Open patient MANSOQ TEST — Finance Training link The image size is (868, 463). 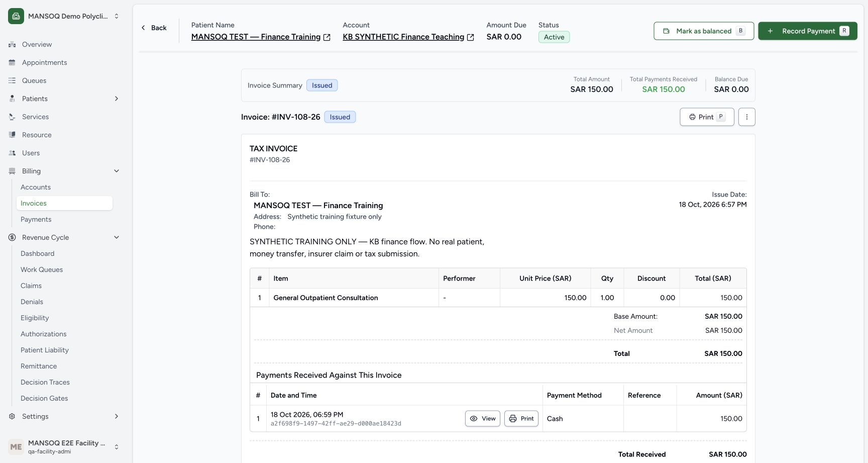point(256,37)
